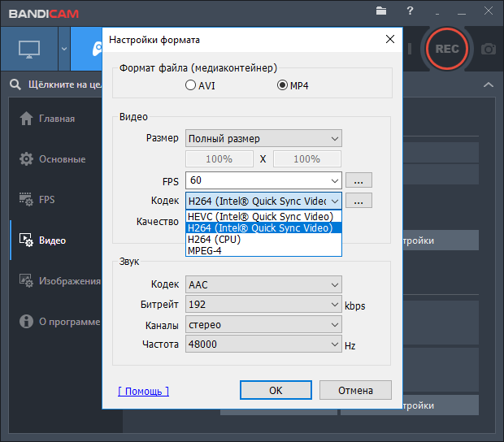
Task: Select the MP4 file format
Action: [x=293, y=85]
